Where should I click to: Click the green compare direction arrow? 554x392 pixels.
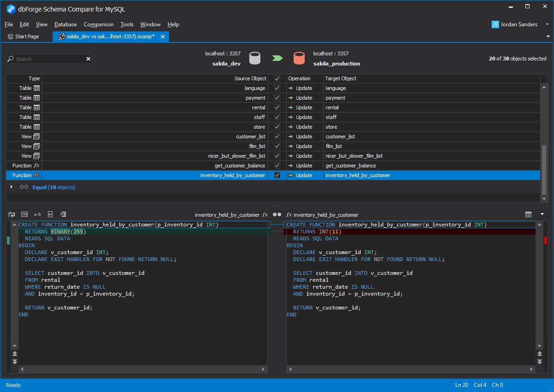tap(277, 58)
